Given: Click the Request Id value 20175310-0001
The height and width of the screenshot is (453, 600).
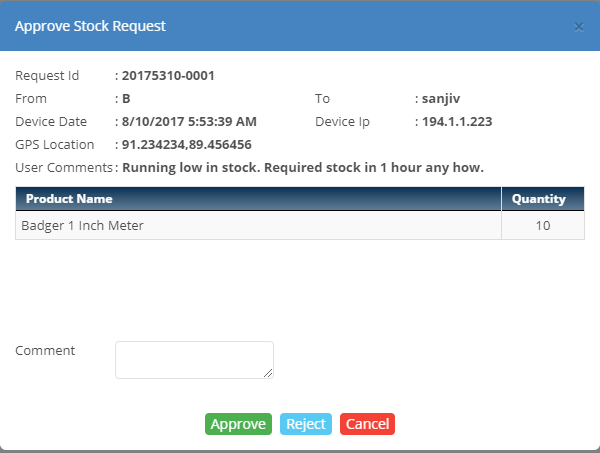Looking at the screenshot, I should [x=168, y=76].
